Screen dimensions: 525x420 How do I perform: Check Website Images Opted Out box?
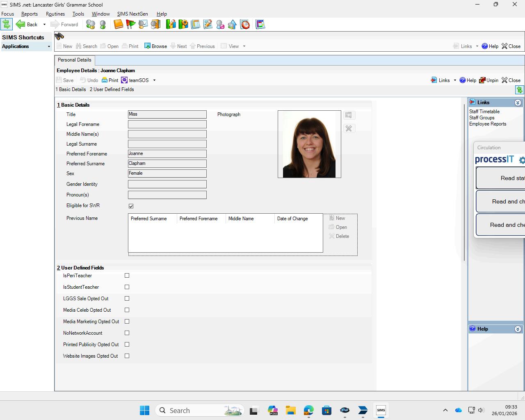127,356
